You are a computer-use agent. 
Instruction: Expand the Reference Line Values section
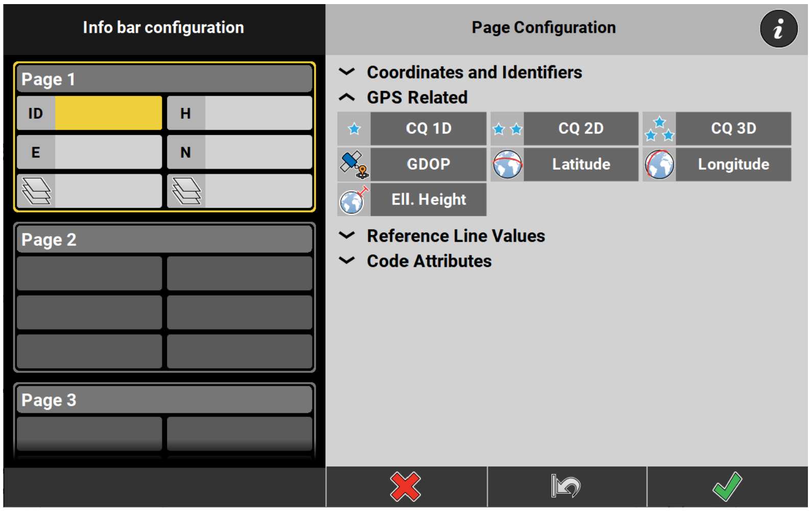347,236
